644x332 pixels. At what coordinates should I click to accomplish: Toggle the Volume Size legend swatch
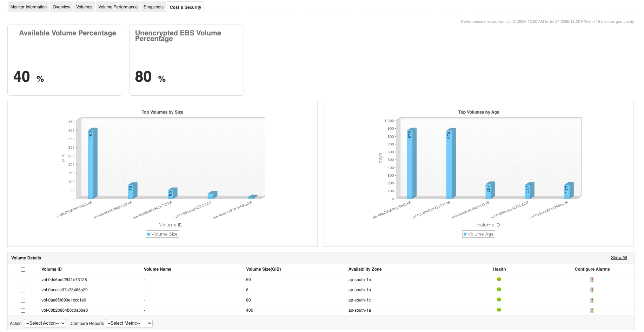[149, 234]
